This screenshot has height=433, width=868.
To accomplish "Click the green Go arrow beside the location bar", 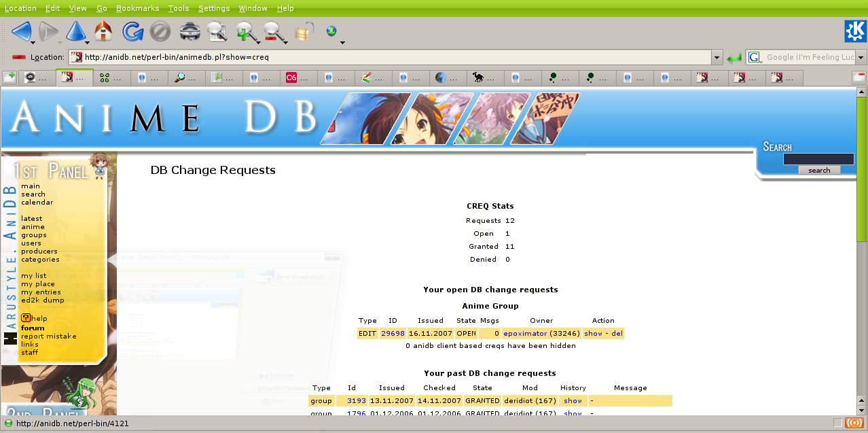I will click(x=734, y=58).
